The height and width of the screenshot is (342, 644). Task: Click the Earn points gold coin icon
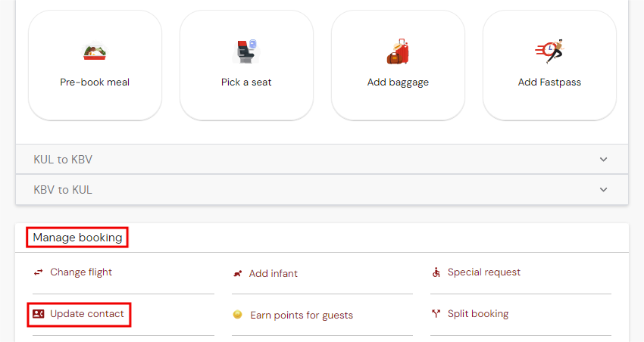click(238, 315)
